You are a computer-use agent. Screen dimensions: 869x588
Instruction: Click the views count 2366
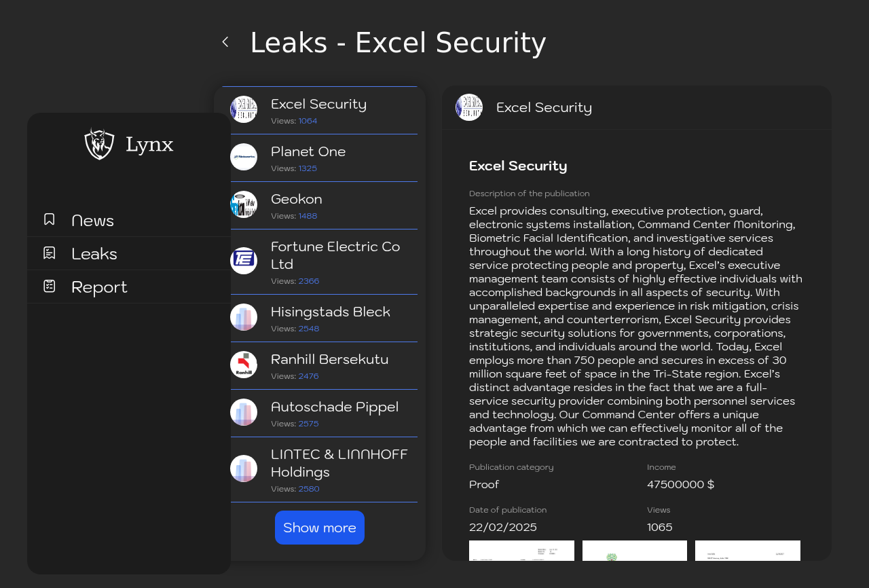click(309, 281)
